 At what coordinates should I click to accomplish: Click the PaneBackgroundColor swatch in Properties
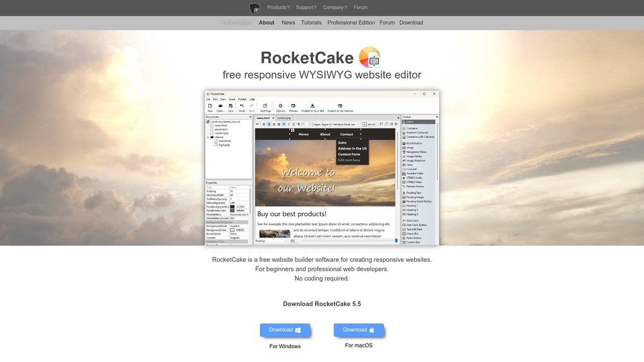click(232, 207)
